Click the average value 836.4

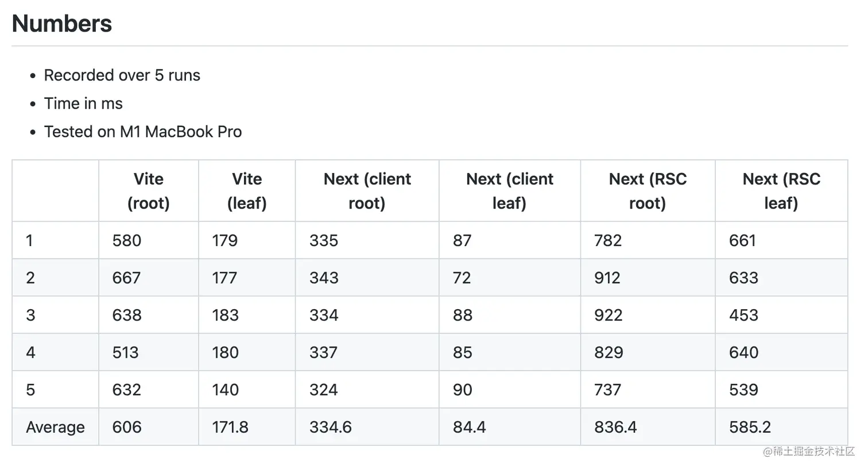(615, 427)
